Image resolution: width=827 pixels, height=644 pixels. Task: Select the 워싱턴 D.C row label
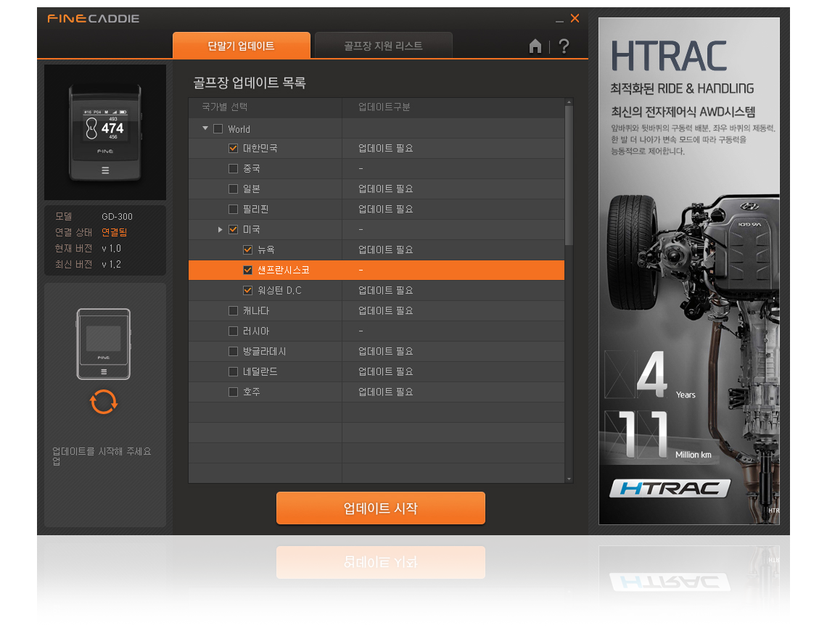(279, 291)
